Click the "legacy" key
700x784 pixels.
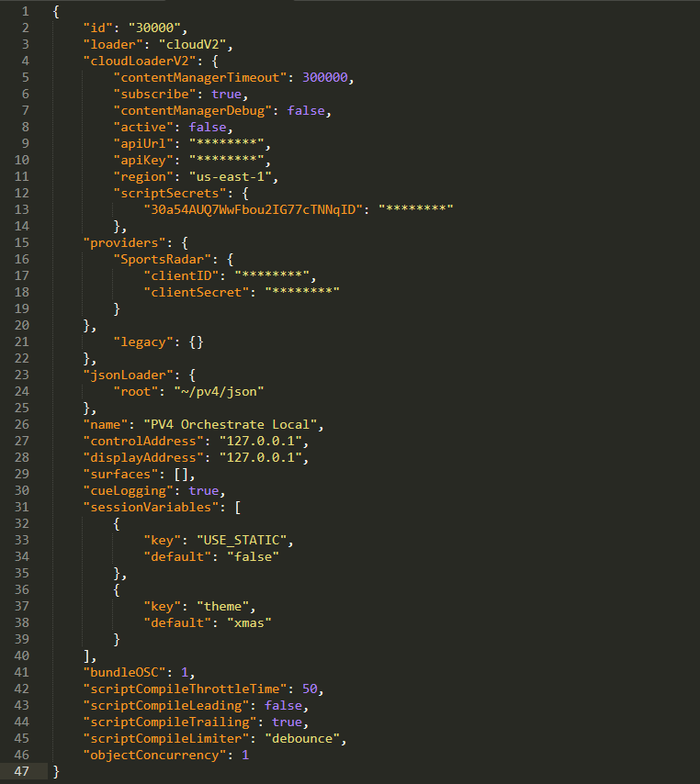click(x=143, y=342)
